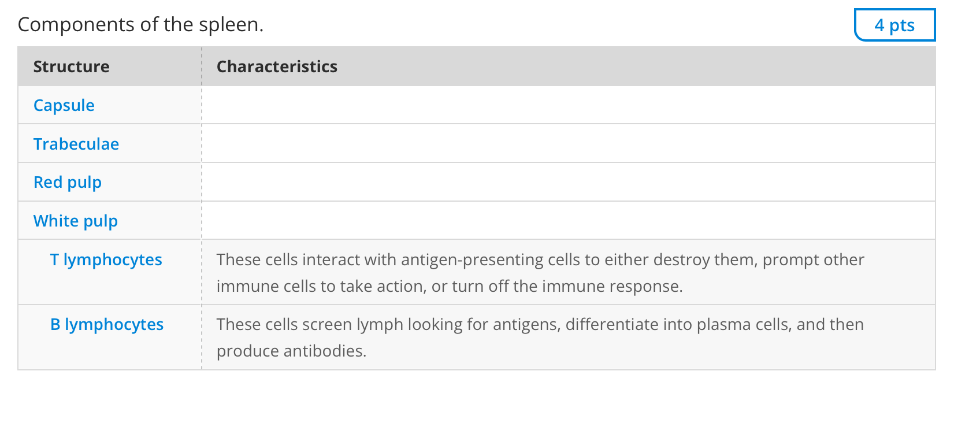The height and width of the screenshot is (423, 980).
Task: Click the empty White pulp characteristics cell
Action: point(567,221)
